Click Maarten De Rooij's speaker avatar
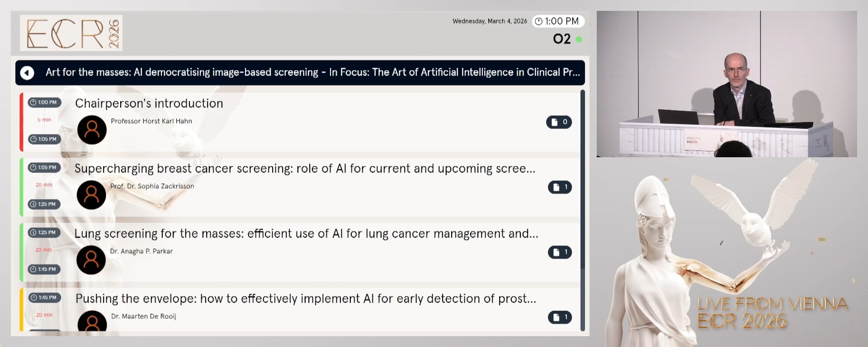The height and width of the screenshot is (347, 868). [92, 322]
